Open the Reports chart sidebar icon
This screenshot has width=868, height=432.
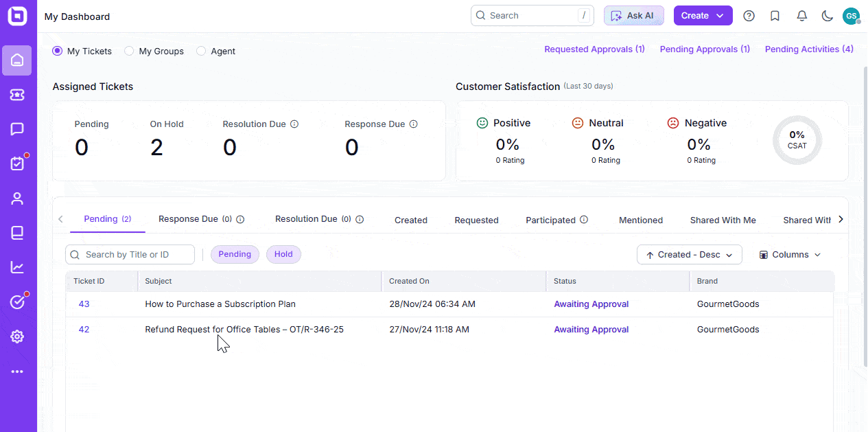(17, 267)
